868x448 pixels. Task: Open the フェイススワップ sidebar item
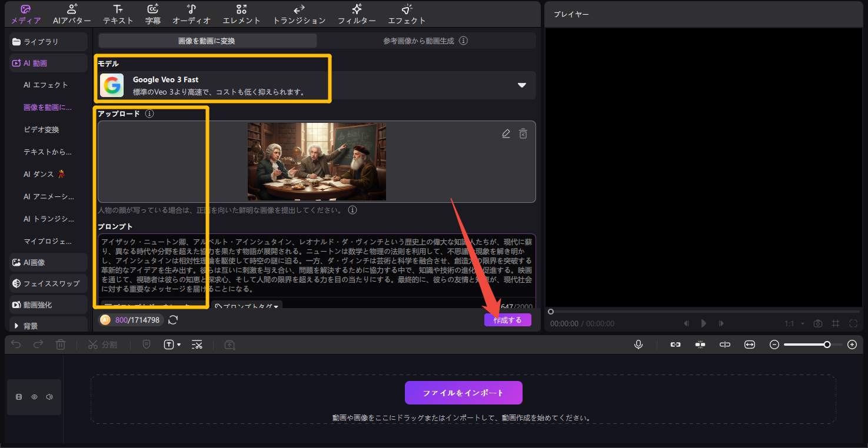point(49,283)
